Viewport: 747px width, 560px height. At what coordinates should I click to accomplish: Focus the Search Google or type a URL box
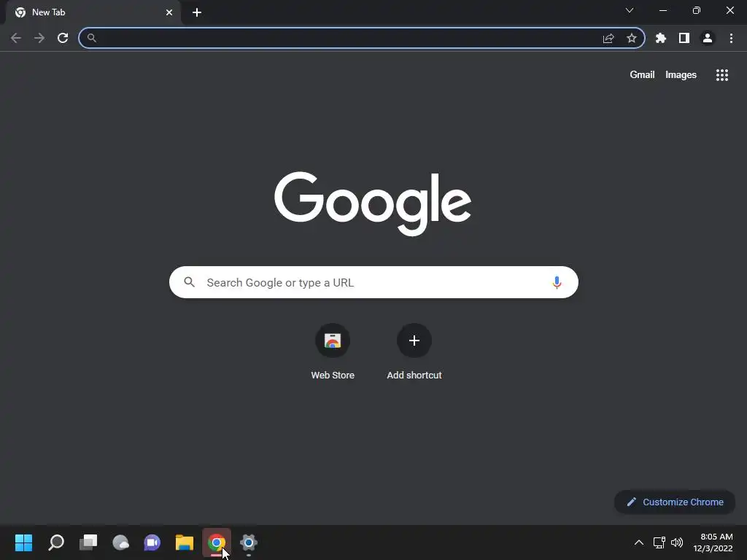[373, 282]
